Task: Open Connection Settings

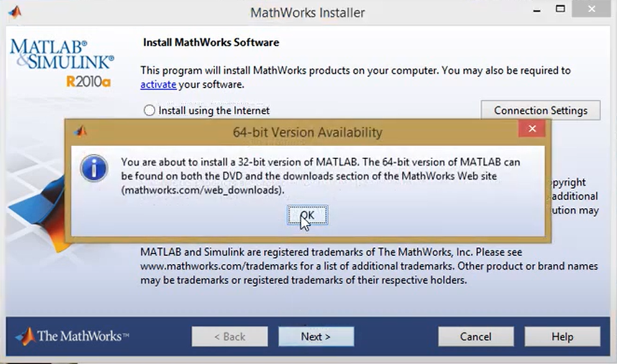Action: pos(540,111)
